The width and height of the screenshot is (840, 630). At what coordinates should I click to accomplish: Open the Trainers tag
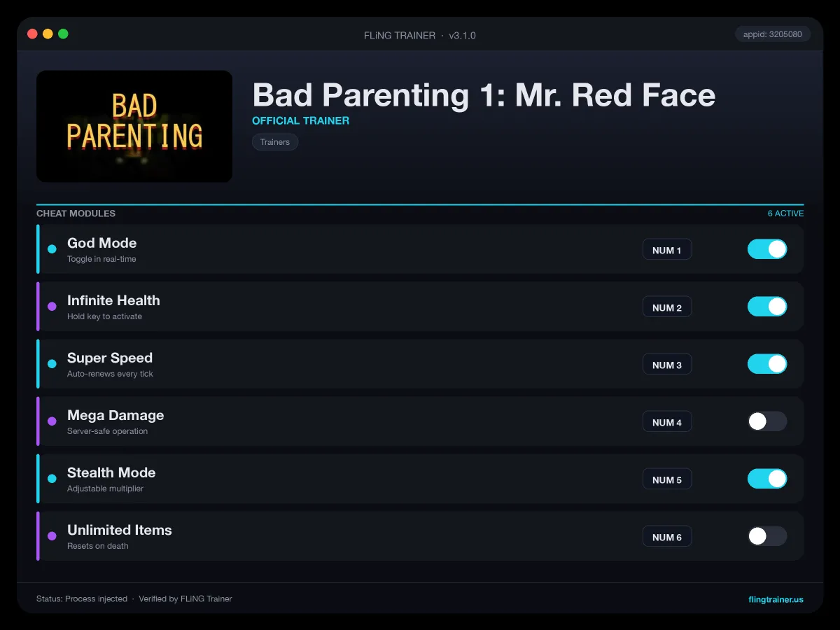point(275,142)
